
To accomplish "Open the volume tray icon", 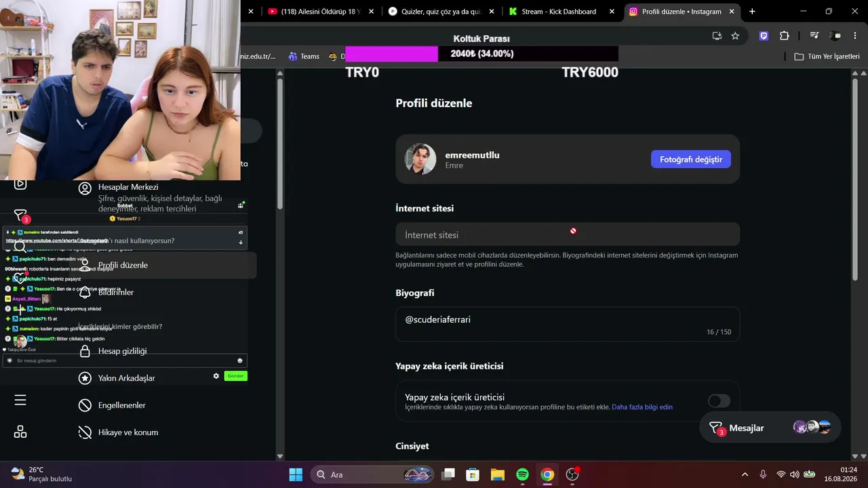I will [x=794, y=474].
